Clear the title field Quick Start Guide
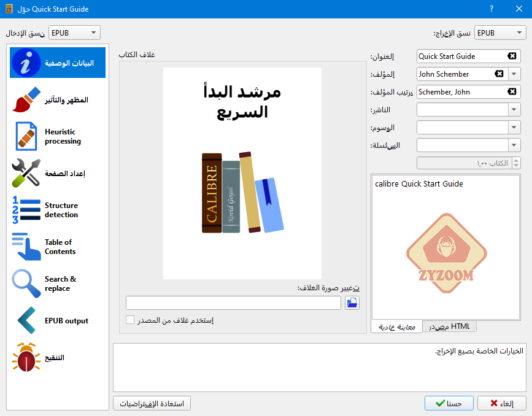Screen dimensions: 532x416 [x=512, y=56]
